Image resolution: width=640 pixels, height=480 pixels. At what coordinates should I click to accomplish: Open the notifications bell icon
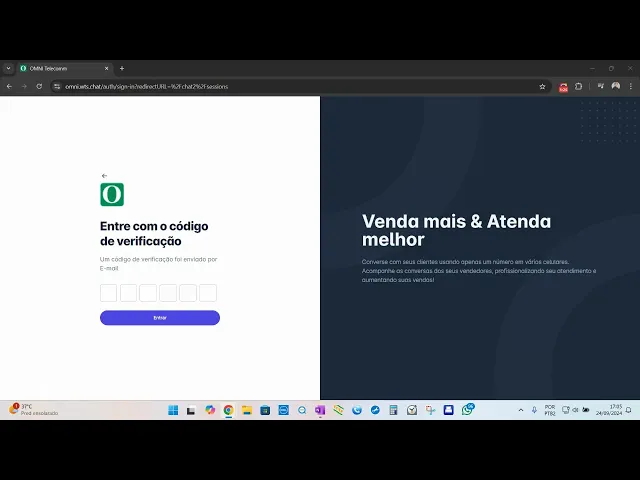coord(629,410)
